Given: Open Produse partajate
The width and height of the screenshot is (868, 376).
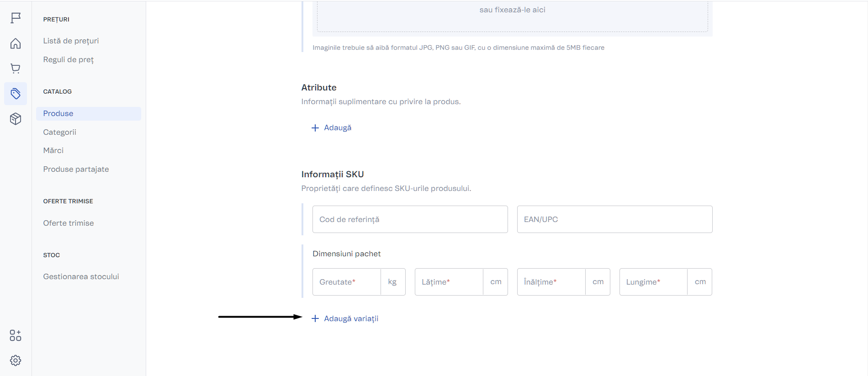Looking at the screenshot, I should point(76,169).
